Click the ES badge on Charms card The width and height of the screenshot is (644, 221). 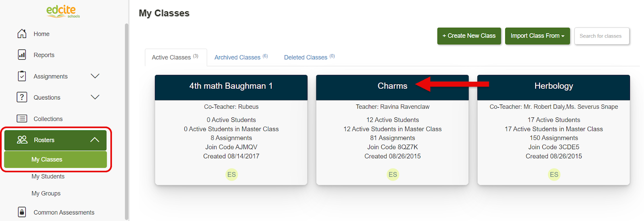(393, 174)
